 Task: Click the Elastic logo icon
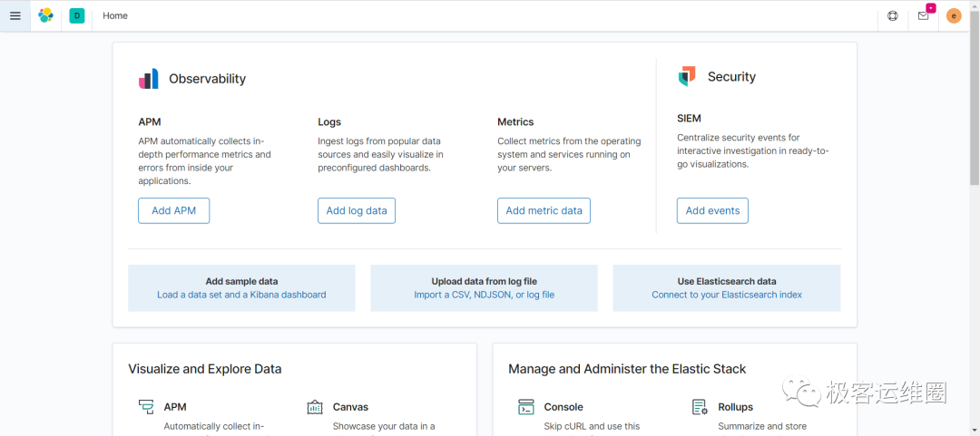click(45, 15)
